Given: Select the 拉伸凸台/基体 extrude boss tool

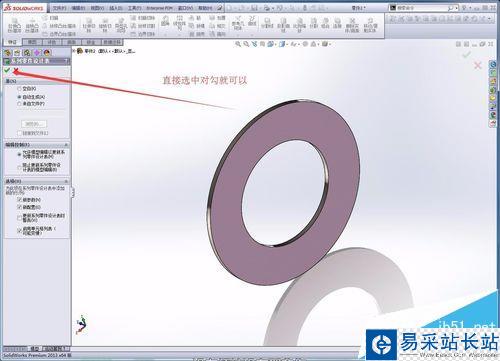Looking at the screenshot, I should pos(14,26).
